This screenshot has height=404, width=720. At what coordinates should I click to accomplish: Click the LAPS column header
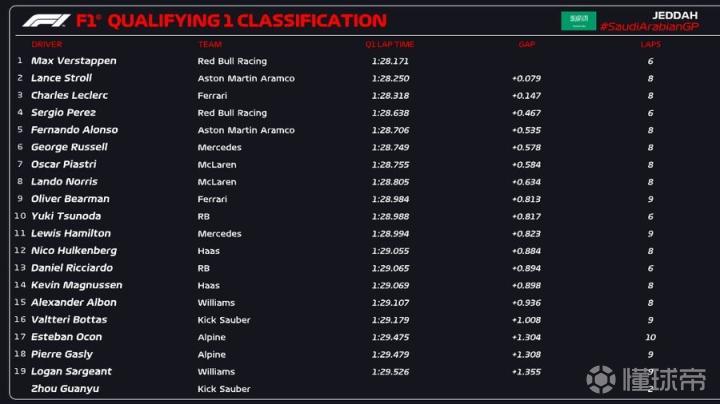click(650, 45)
